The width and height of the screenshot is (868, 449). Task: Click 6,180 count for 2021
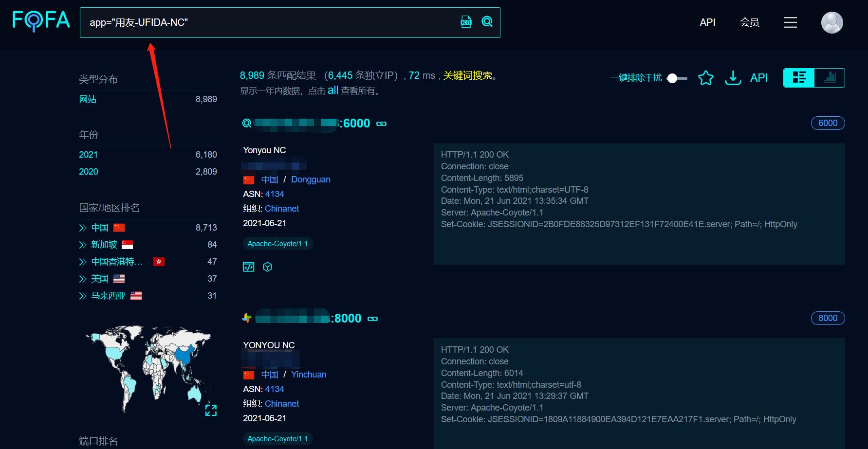tap(206, 155)
